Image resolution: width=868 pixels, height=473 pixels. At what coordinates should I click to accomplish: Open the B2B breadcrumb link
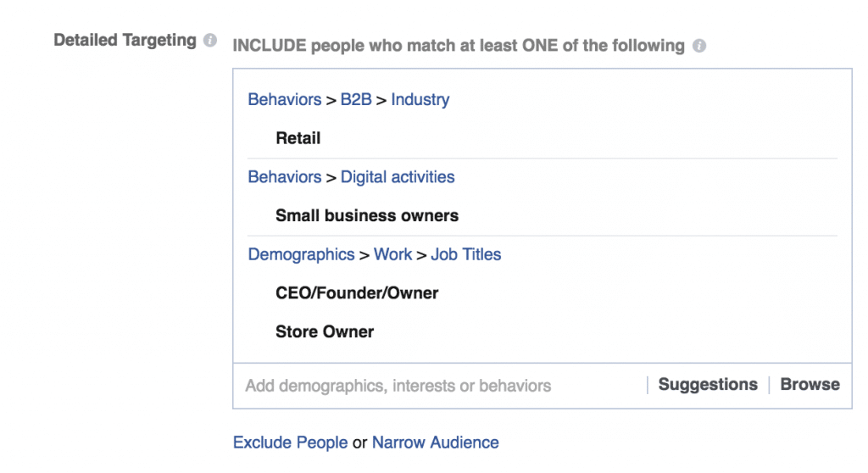[x=356, y=100]
